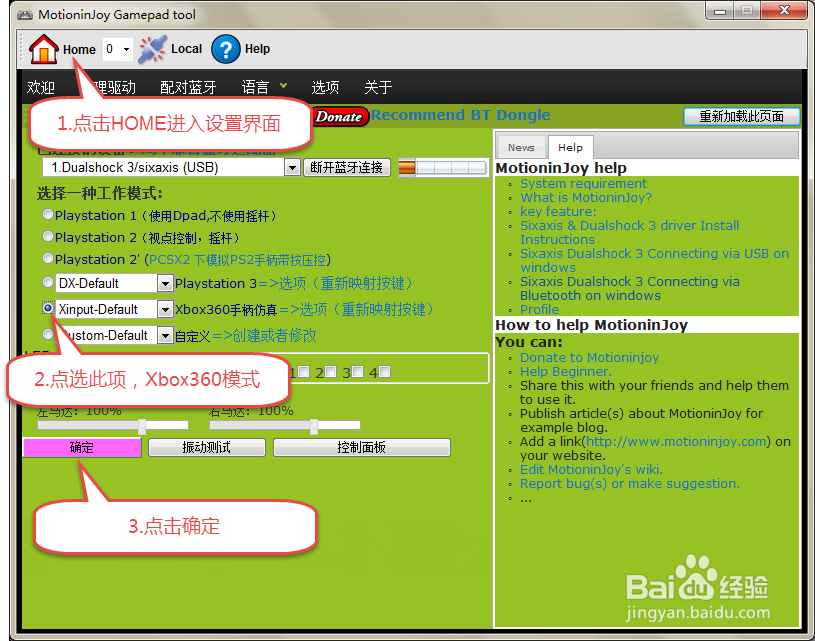Open the blue question mark Help icon
The height and width of the screenshot is (641, 815).
226,49
